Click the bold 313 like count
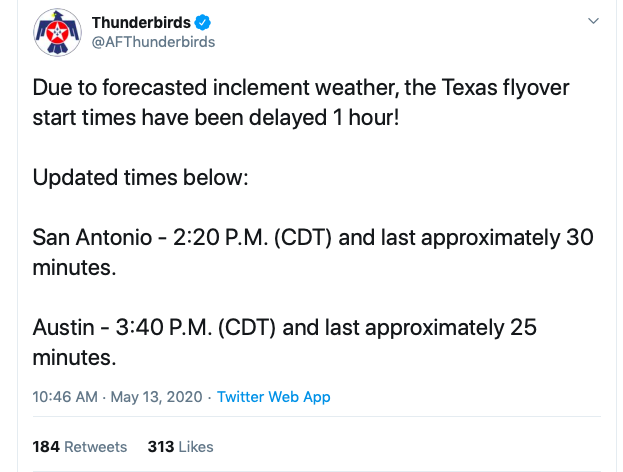 pos(161,447)
